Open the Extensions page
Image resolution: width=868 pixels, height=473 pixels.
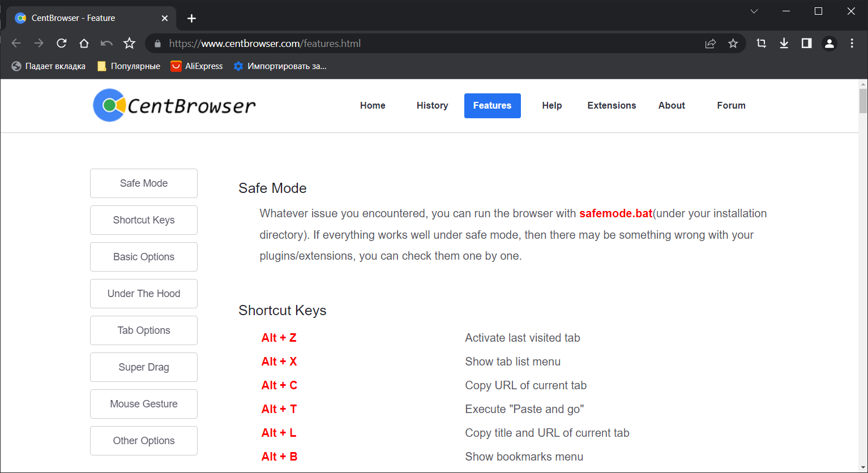coord(612,106)
